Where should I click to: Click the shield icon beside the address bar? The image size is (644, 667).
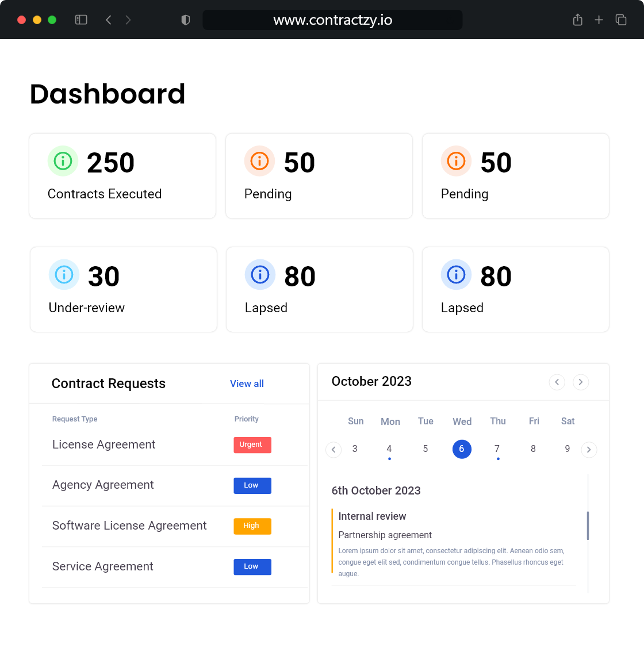[x=185, y=19]
